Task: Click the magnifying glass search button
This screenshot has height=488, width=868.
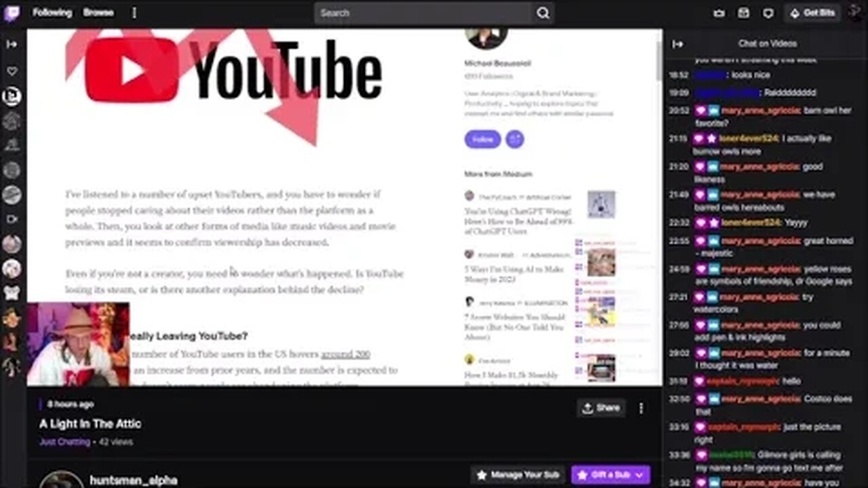Action: tap(543, 13)
